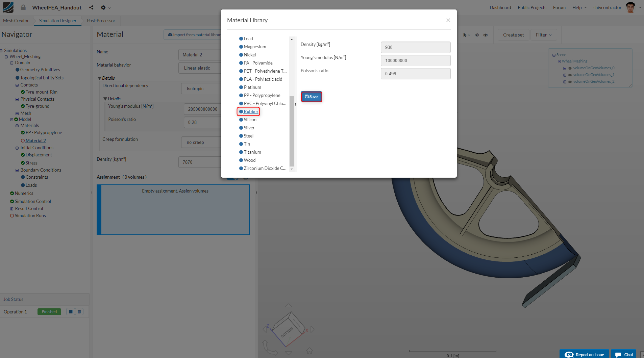Toggle visibility of volumeOnGeoVolumes_0

(x=570, y=68)
